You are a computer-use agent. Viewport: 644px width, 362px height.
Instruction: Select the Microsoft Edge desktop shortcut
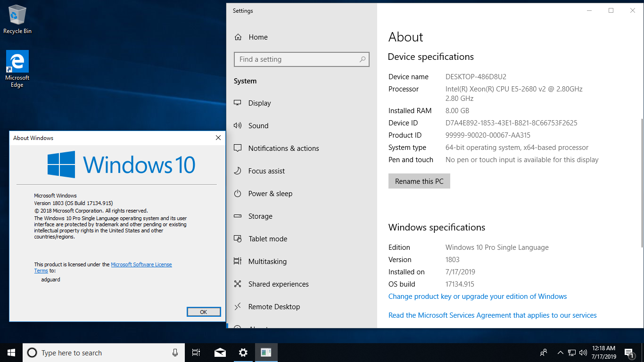[17, 69]
